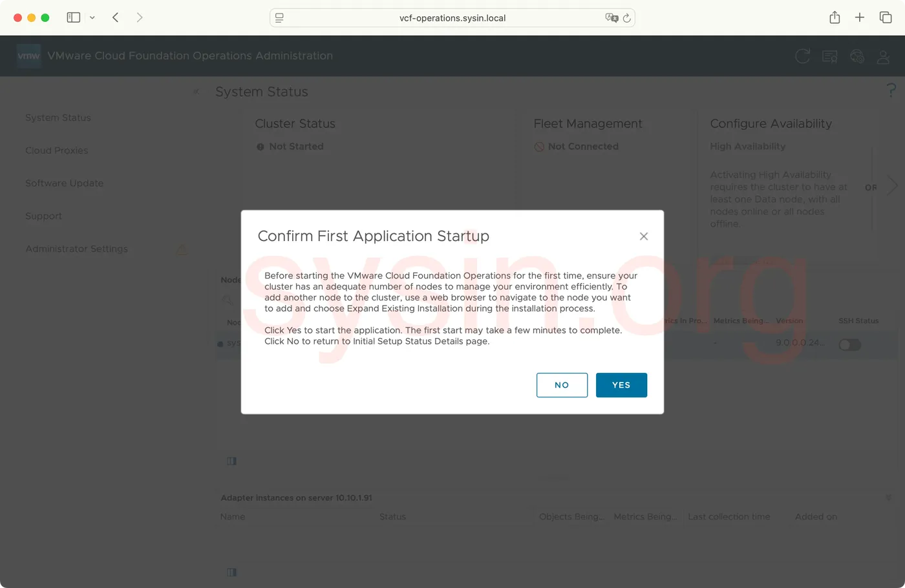The image size is (905, 588).
Task: Click column chooser icon below adapter table
Action: (x=231, y=572)
